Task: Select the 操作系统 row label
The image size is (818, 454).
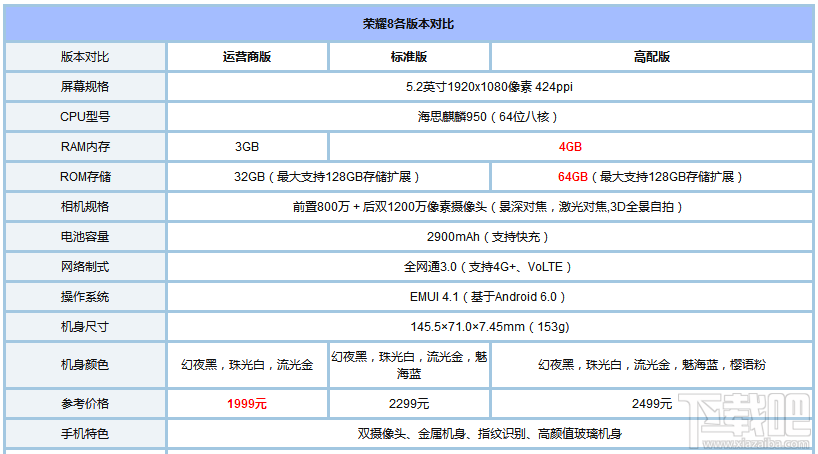Action: tap(85, 297)
